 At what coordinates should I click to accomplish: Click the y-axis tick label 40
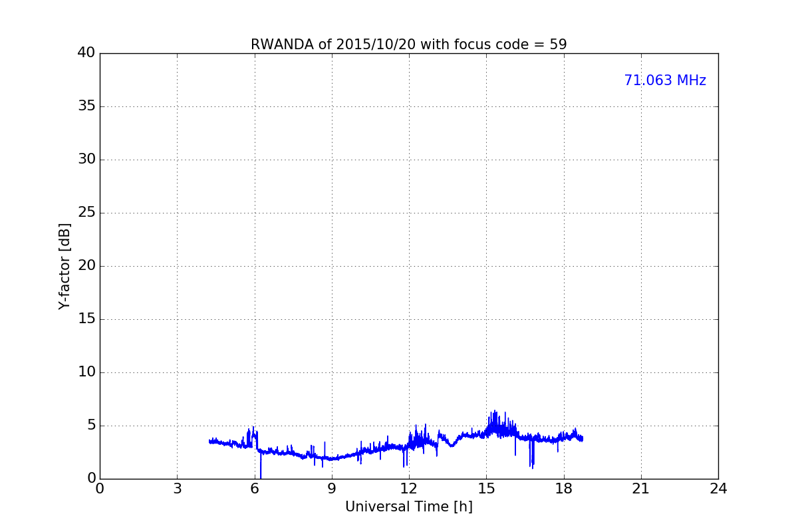pos(86,53)
